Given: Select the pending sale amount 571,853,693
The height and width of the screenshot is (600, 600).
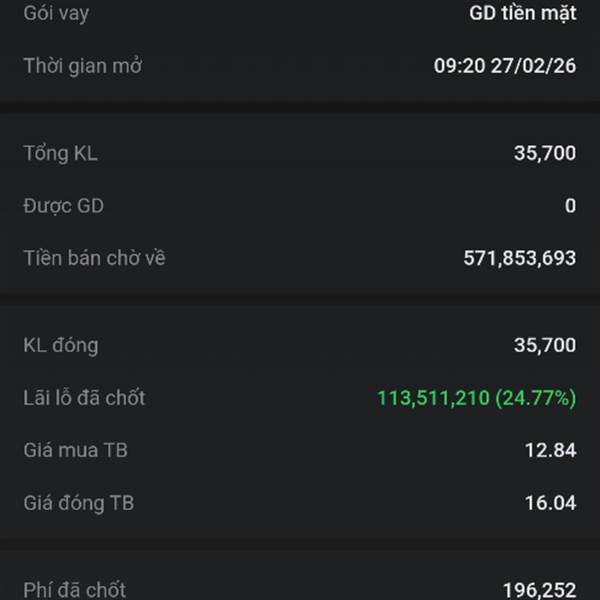Looking at the screenshot, I should (519, 258).
